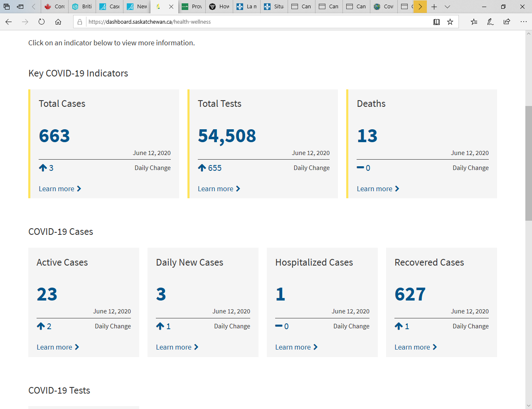Switch to the Corc tab
The height and width of the screenshot is (409, 532).
coord(54,7)
